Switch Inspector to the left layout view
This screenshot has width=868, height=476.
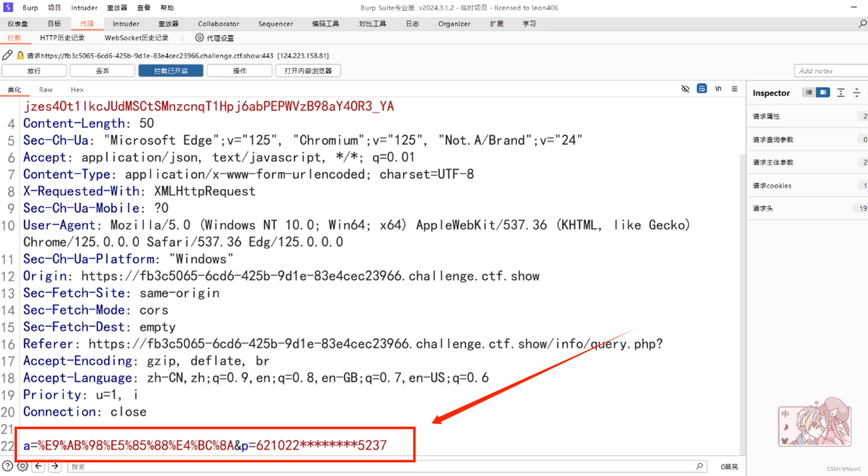(808, 92)
